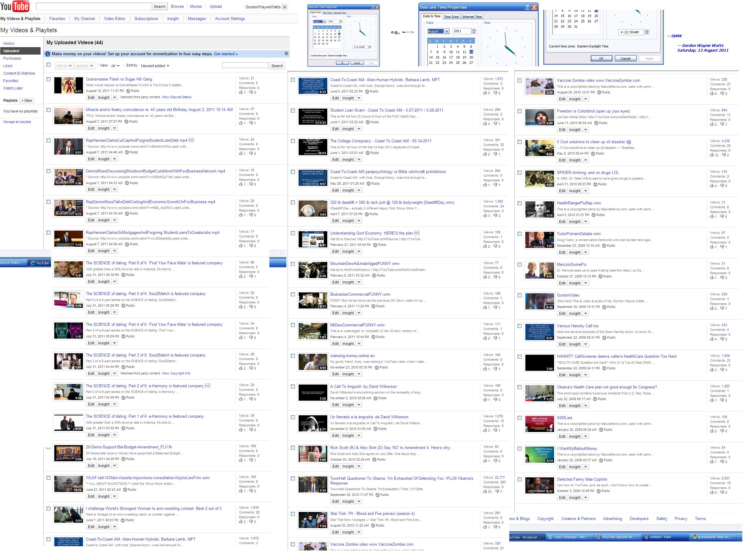Check the box for Gransmaster Flash video

[49, 79]
